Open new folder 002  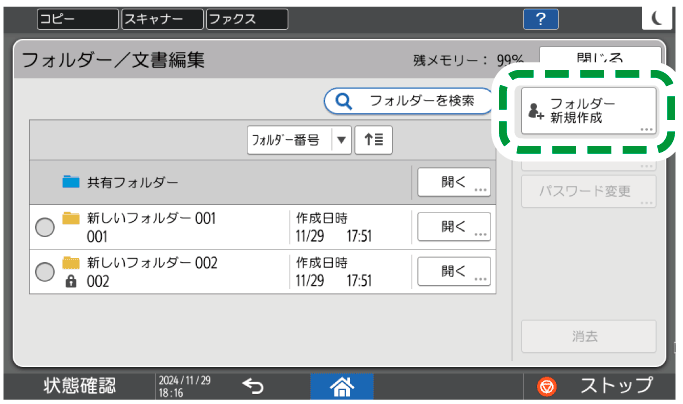tap(454, 272)
